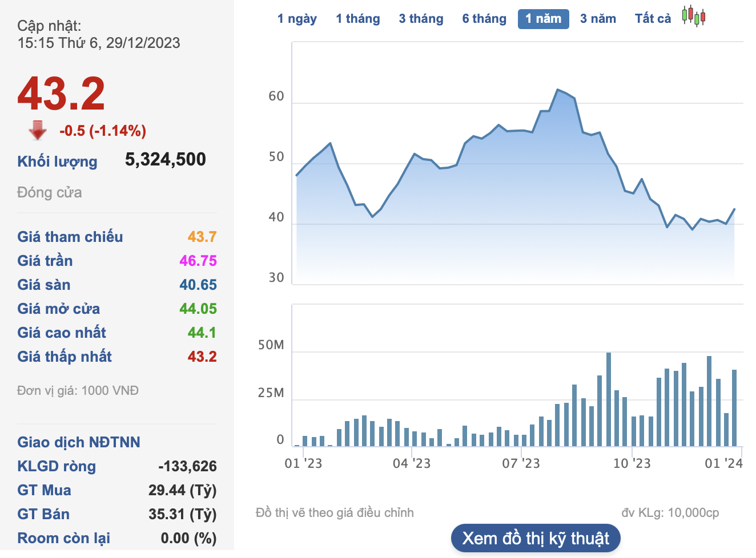Image resolution: width=756 pixels, height=558 pixels.
Task: Click the 'GT Bán' label
Action: [x=43, y=514]
